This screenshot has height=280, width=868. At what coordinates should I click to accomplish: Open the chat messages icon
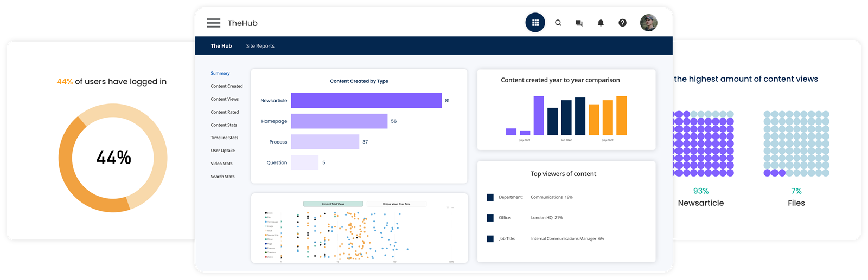tap(579, 23)
